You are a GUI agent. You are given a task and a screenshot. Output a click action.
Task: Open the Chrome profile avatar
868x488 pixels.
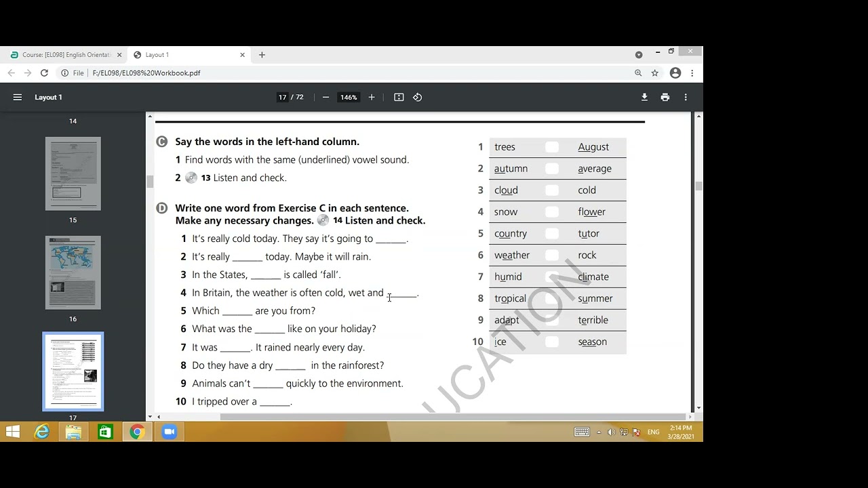click(675, 73)
